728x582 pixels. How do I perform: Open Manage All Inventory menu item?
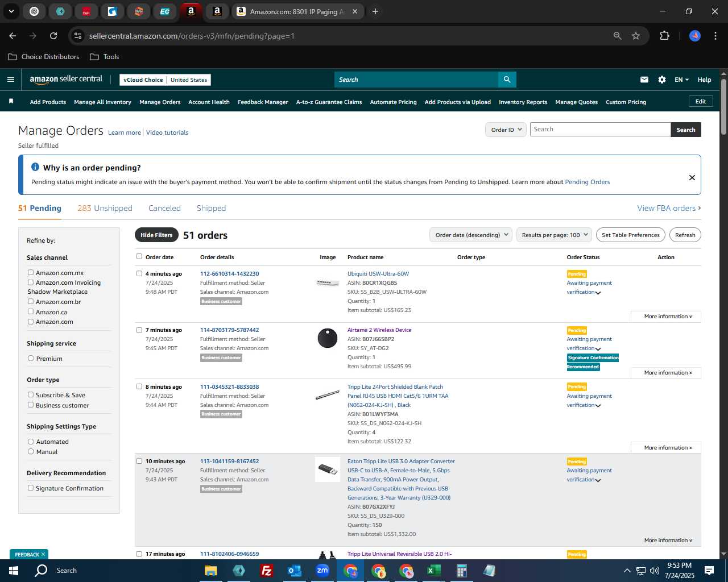[x=102, y=102]
